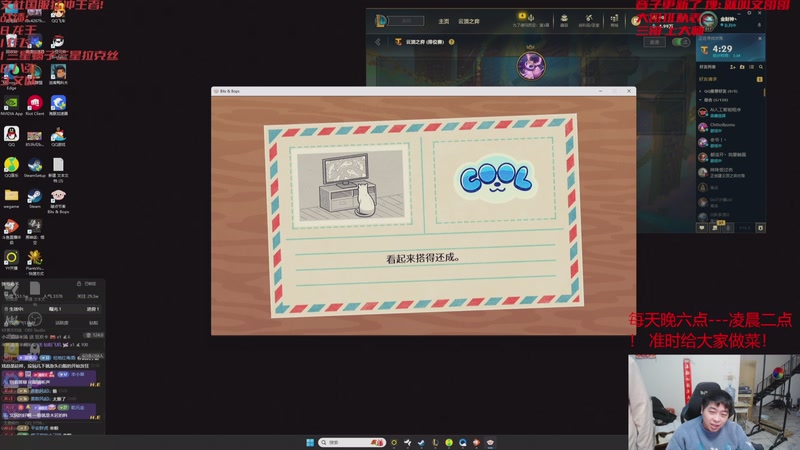Screen dimensions: 800x450
Task: Launch the Bits & Bops desktop shortcut
Action: pos(58,201)
